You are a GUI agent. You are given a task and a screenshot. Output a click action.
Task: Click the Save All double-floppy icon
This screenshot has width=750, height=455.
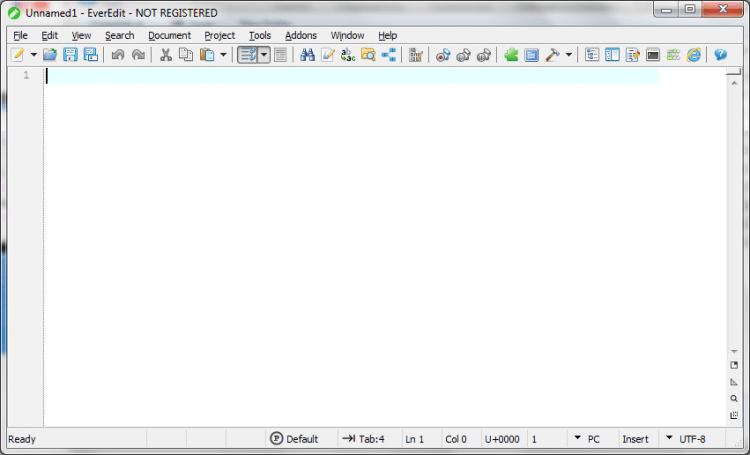[x=90, y=55]
